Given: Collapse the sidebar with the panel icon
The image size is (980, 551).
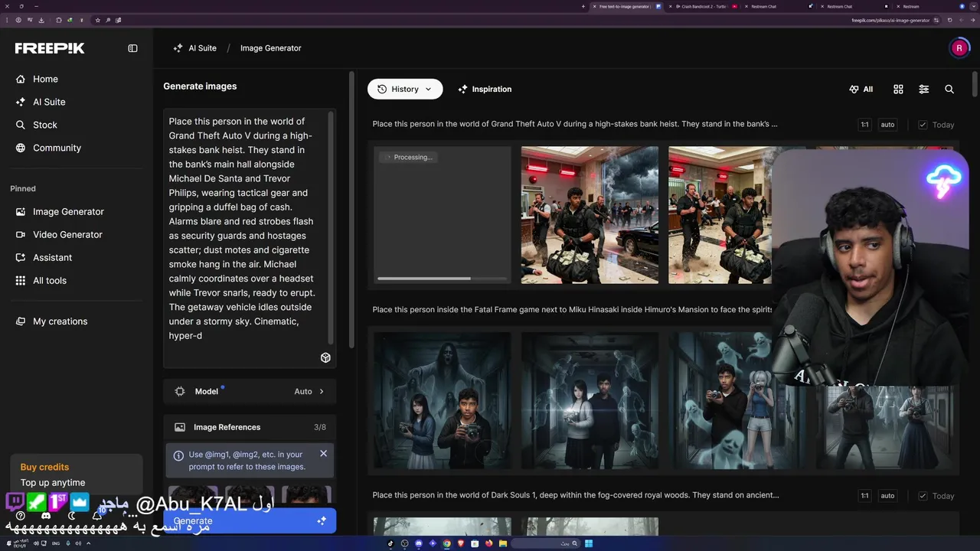Looking at the screenshot, I should click(132, 48).
